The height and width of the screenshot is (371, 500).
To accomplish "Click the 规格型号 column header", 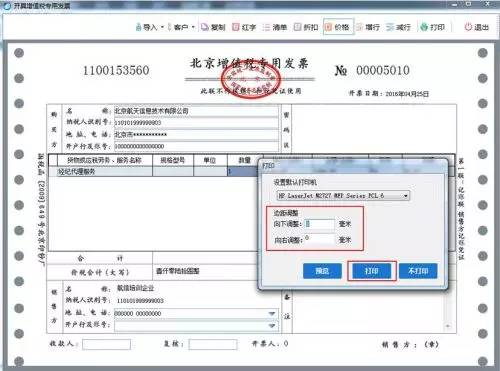I will point(173,160).
